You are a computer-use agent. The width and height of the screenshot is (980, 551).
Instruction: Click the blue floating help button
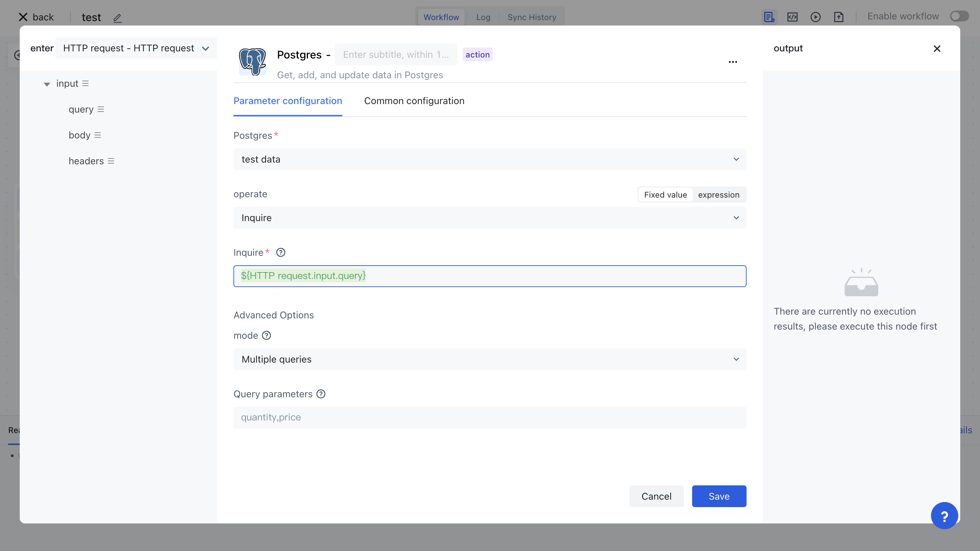coord(944,516)
